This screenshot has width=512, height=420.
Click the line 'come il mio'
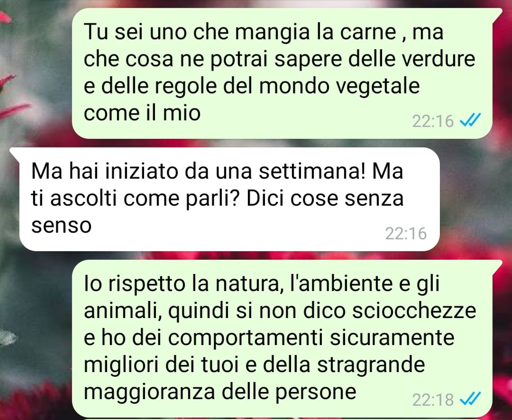[142, 113]
